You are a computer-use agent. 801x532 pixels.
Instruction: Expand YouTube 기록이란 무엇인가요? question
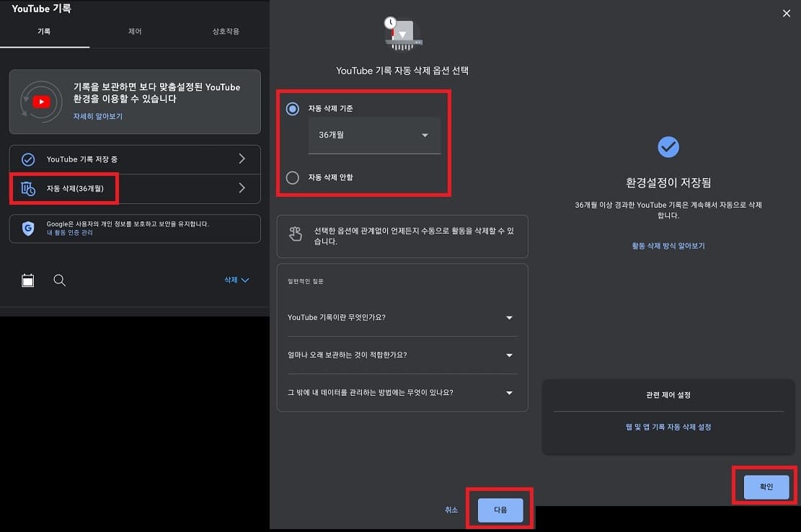[402, 318]
